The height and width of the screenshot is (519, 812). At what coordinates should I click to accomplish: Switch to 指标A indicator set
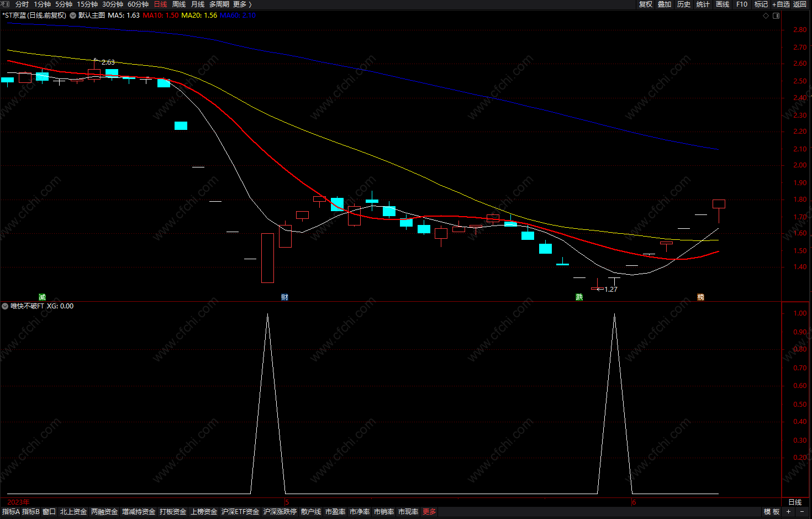click(x=10, y=512)
